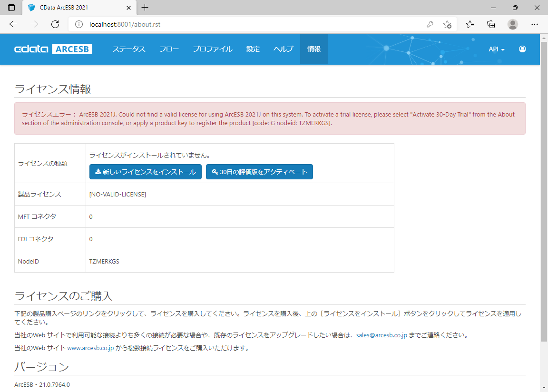Click the ライセンスの種類 row label
Screen dimensions: 548x392
(43, 163)
